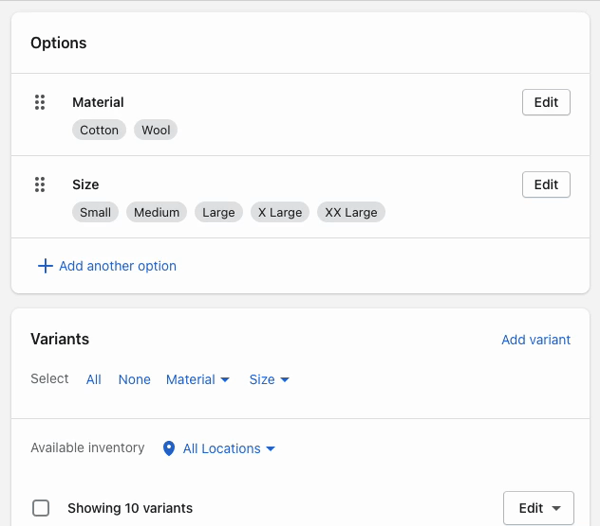The image size is (600, 526).
Task: Click the Size option title
Action: click(x=86, y=184)
